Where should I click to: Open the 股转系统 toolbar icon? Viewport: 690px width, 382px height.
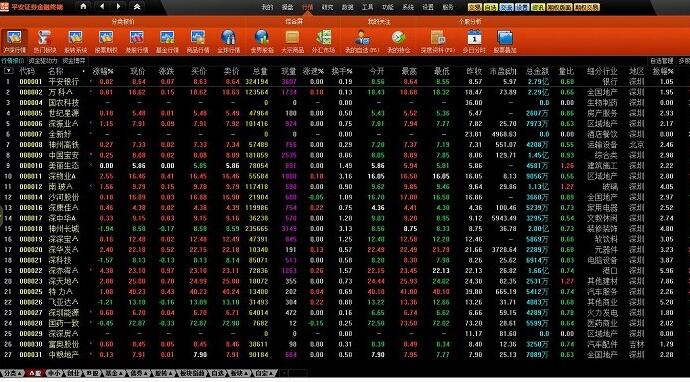click(x=76, y=41)
